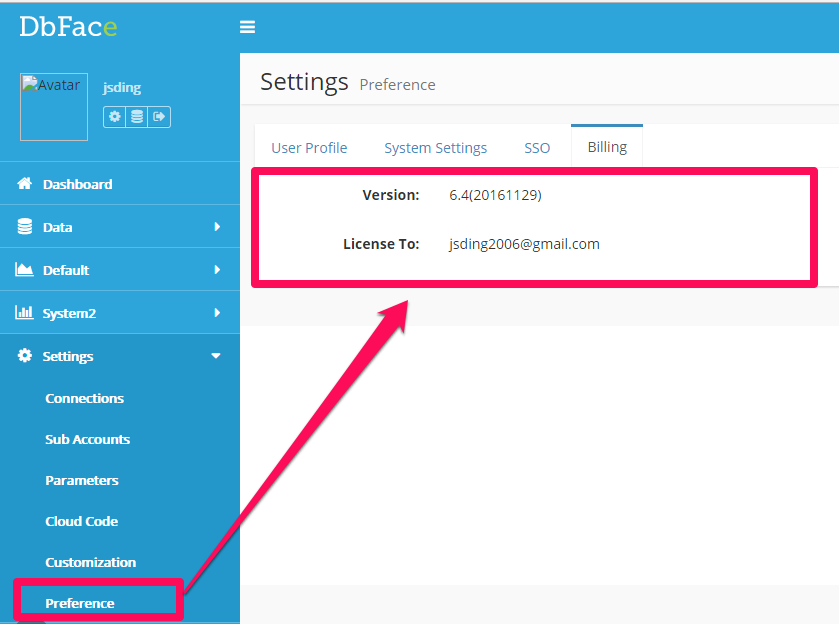The image size is (839, 624).
Task: Click the System2 bar chart icon
Action: click(x=24, y=312)
